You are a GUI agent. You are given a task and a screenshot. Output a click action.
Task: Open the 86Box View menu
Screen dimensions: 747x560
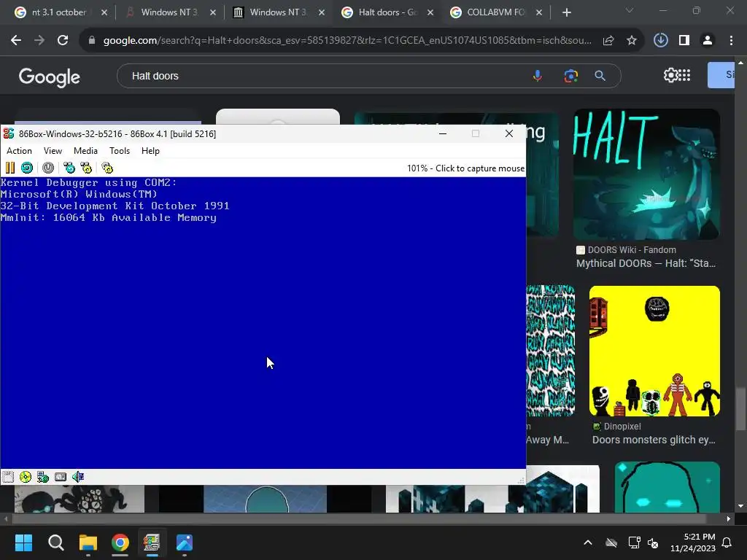(53, 151)
